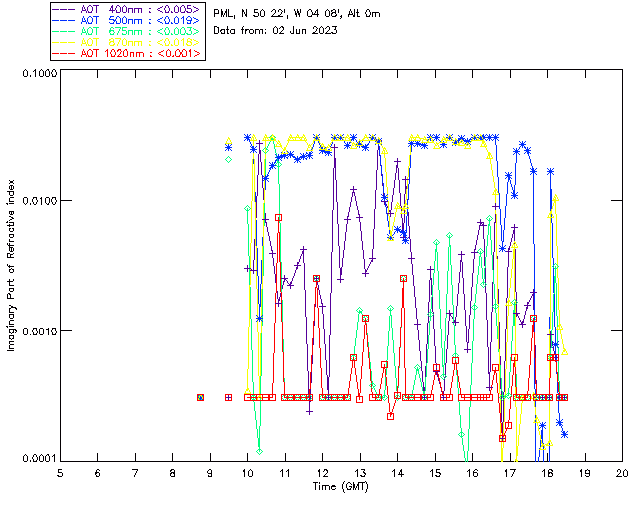The height and width of the screenshot is (512, 640).
Task: Click the PML station location text
Action: 297,14
